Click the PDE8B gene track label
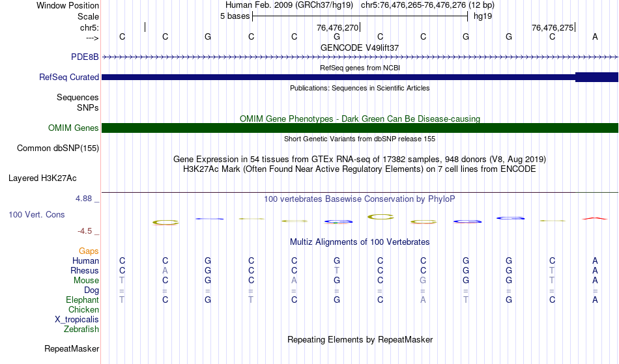619x364 pixels. pos(85,57)
